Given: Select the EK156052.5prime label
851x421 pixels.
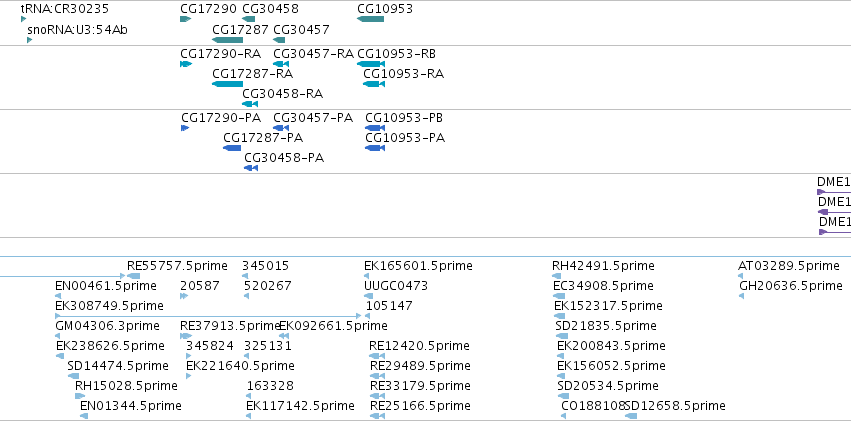Looking at the screenshot, I should (x=611, y=366).
